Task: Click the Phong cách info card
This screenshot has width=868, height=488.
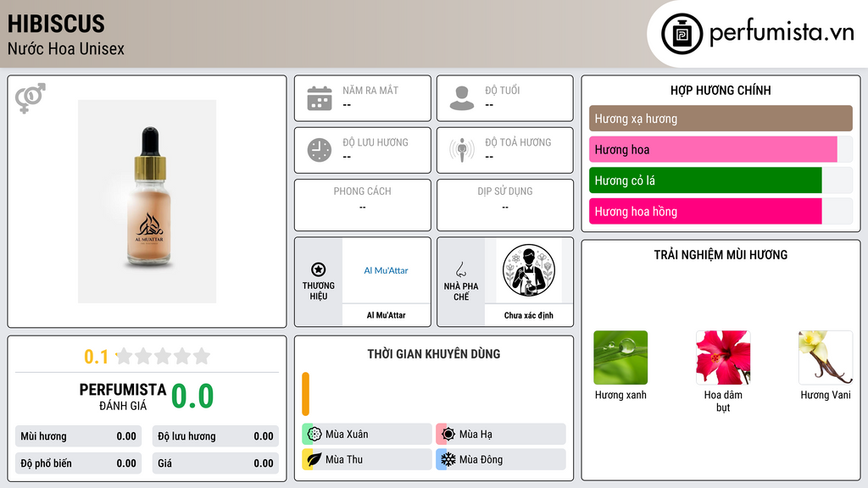Action: tap(363, 205)
